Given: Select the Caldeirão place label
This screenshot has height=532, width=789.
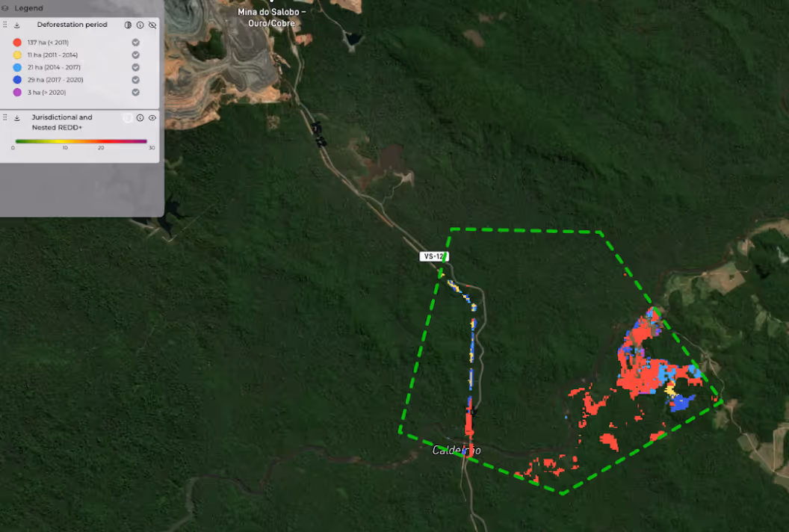Looking at the screenshot, I should click(457, 450).
